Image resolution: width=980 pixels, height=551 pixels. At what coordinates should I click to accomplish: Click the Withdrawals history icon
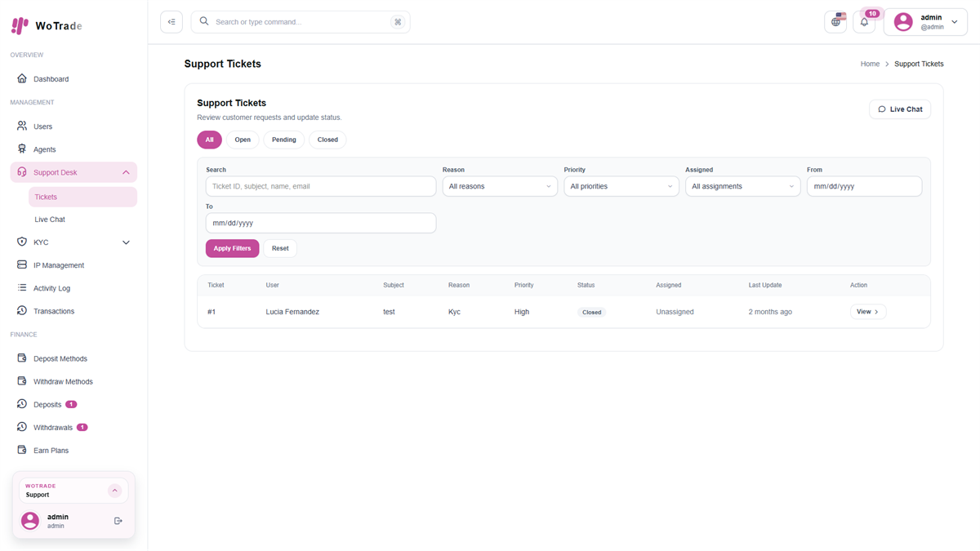[22, 427]
